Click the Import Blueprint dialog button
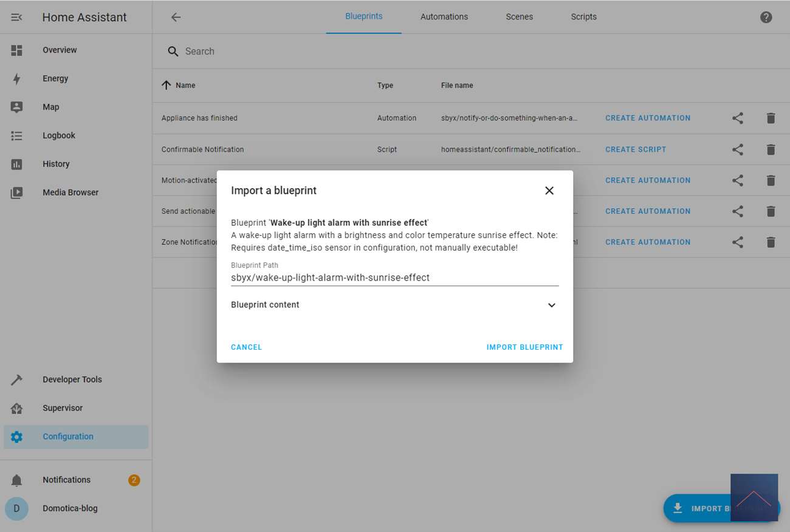The image size is (790, 532). 524,347
